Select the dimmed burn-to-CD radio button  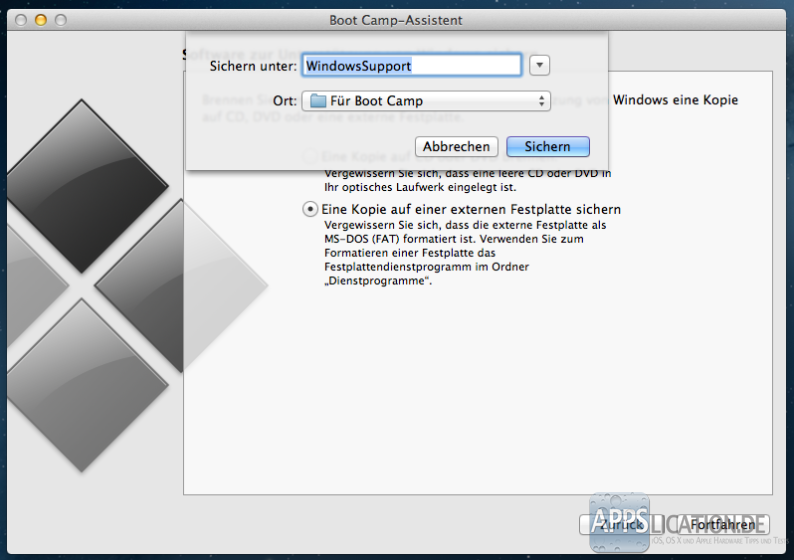coord(310,156)
